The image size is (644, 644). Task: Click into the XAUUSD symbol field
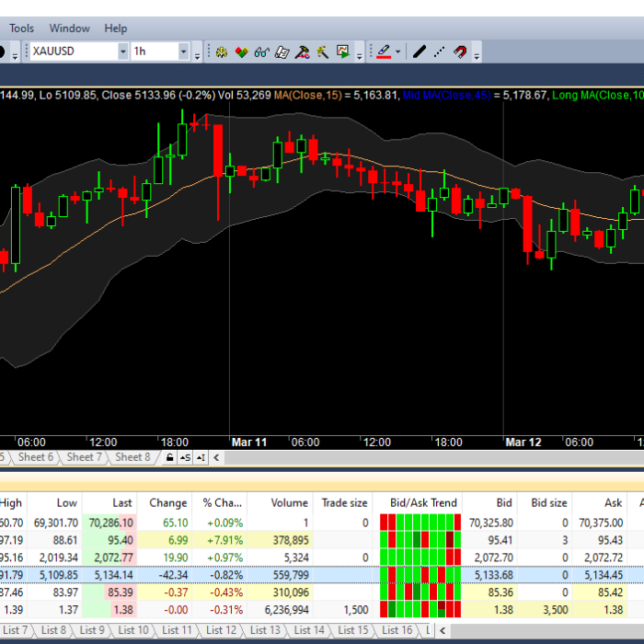click(x=75, y=52)
